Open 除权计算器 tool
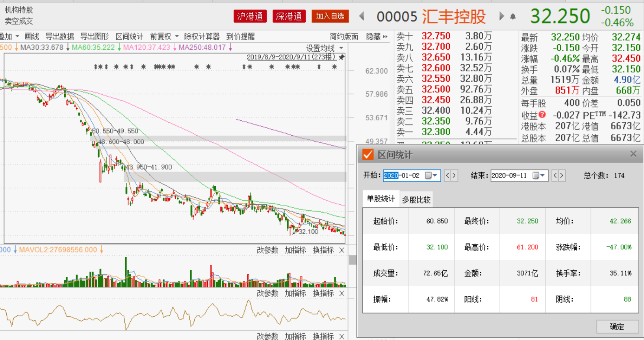The image size is (644, 340). (x=202, y=37)
